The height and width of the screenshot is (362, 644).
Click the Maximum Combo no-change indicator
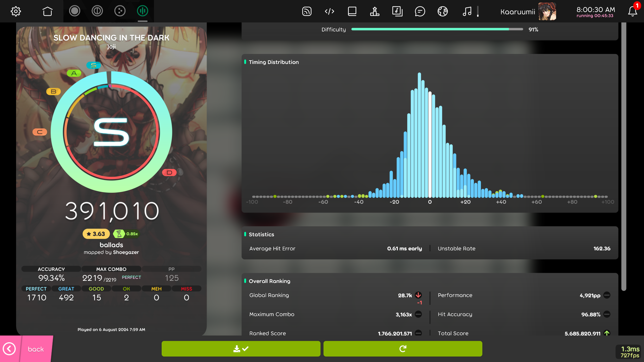(x=418, y=314)
